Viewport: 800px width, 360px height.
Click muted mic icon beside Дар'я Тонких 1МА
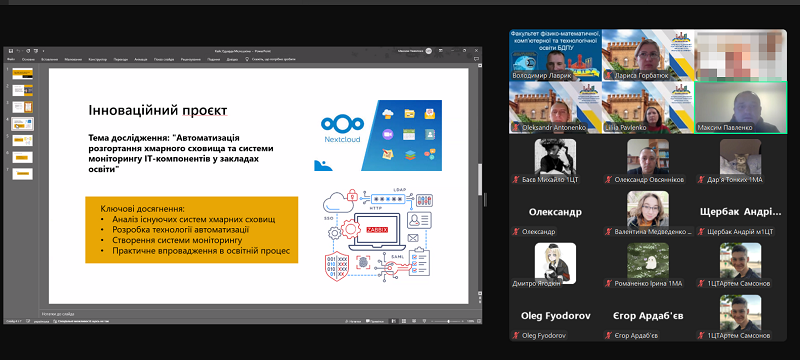coord(701,179)
